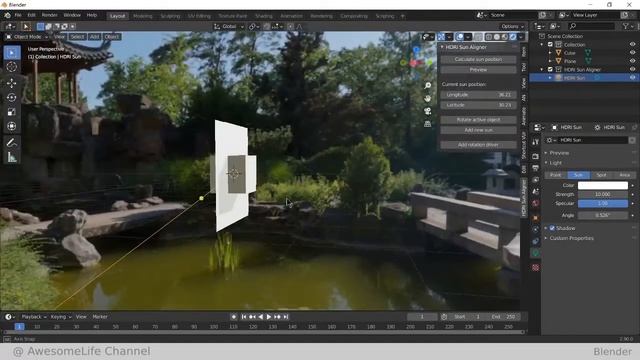Viewport: 640px width, 360px height.
Task: Click the viewport zoom magnifier icon
Action: point(427,85)
